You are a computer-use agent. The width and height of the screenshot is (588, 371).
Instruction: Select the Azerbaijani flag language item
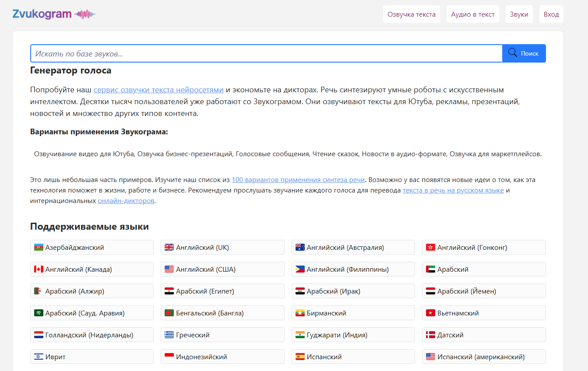92,247
